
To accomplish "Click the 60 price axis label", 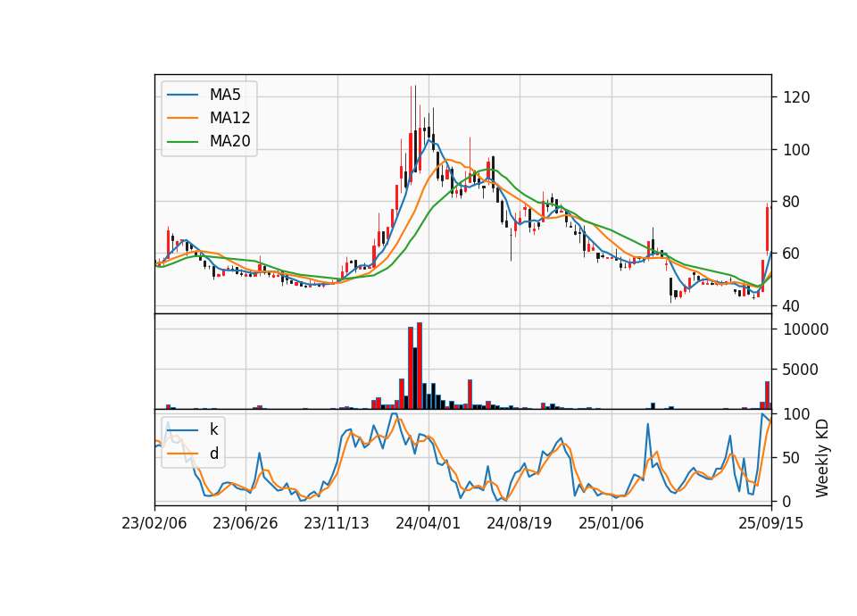I will (x=792, y=254).
